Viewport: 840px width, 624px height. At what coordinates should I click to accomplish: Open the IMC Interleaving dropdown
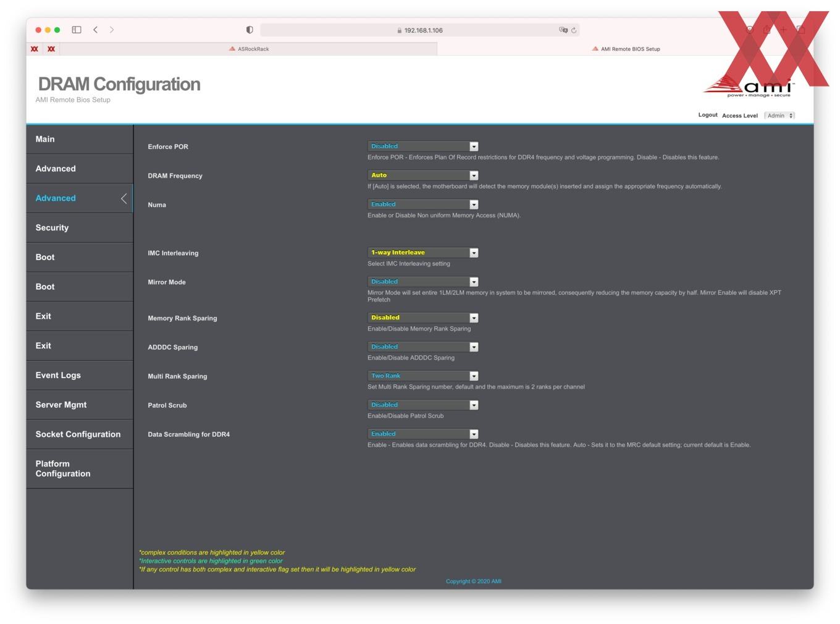pyautogui.click(x=423, y=253)
